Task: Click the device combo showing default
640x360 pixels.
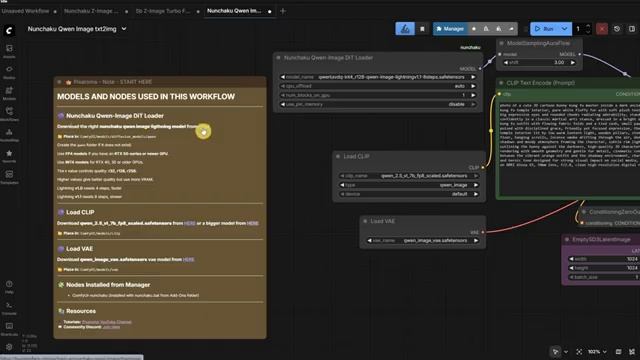Action: coord(409,194)
